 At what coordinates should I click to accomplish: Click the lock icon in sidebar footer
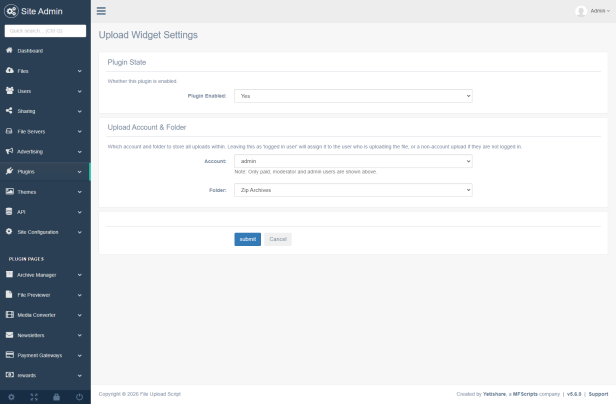pyautogui.click(x=56, y=396)
